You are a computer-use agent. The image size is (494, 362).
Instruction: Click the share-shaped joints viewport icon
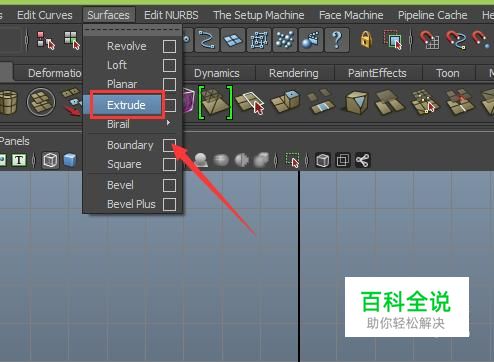(362, 160)
